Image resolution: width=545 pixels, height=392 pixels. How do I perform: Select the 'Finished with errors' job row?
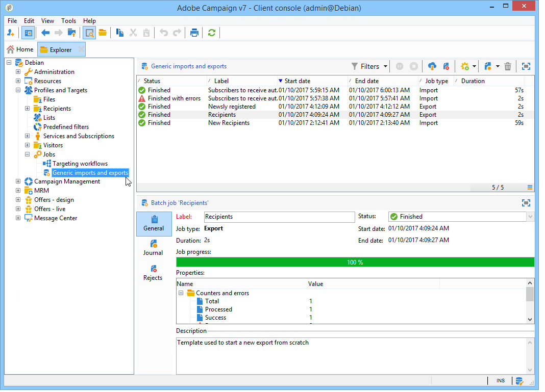(x=335, y=98)
